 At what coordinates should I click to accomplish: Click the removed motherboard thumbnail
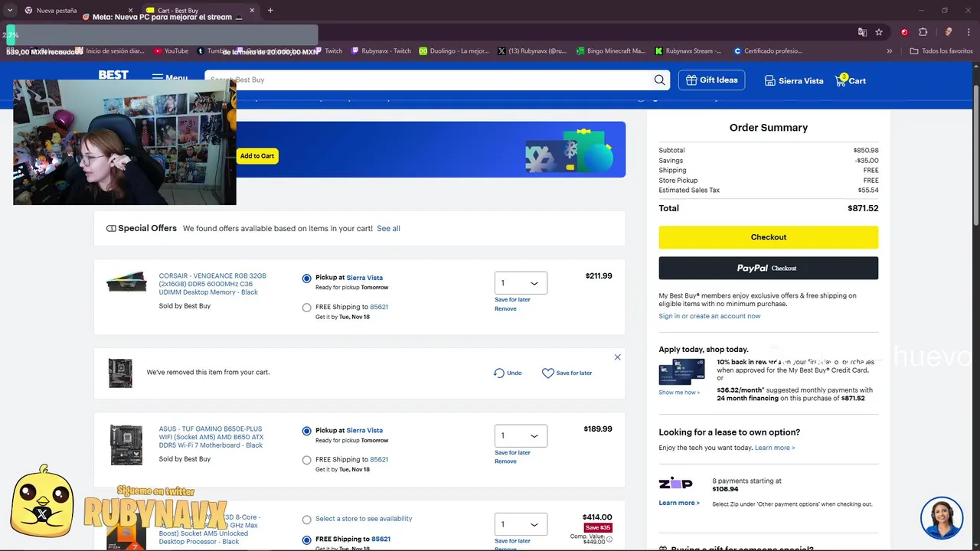(x=120, y=373)
